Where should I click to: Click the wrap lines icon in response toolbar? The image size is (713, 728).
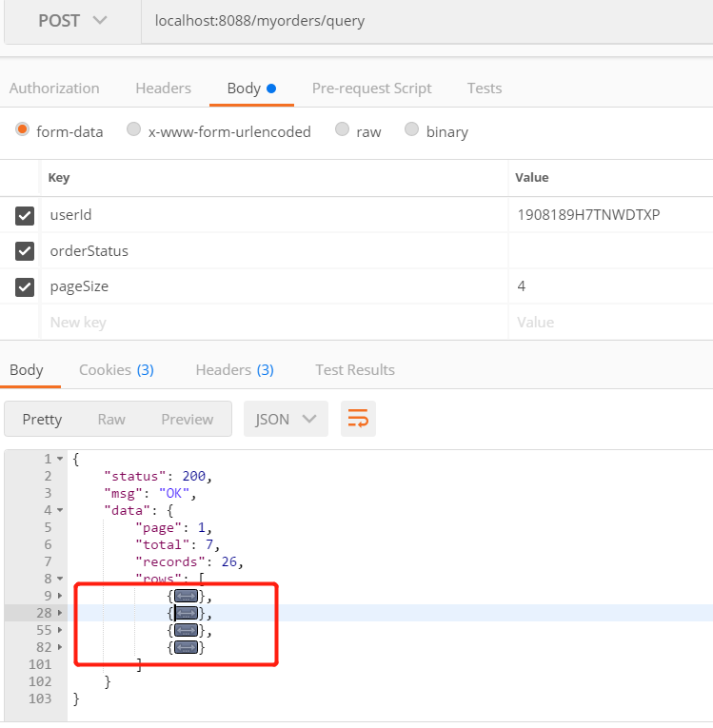click(359, 419)
